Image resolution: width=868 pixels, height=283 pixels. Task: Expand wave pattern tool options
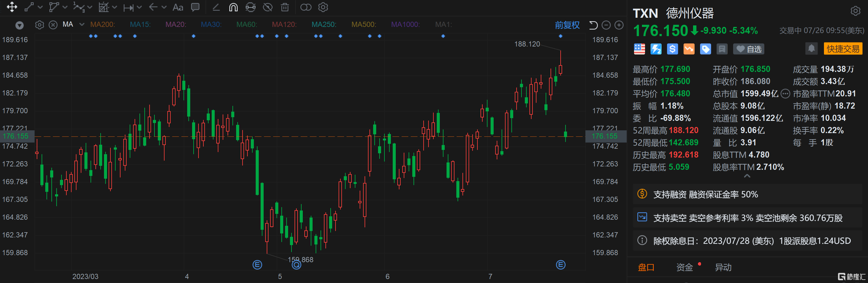90,7
